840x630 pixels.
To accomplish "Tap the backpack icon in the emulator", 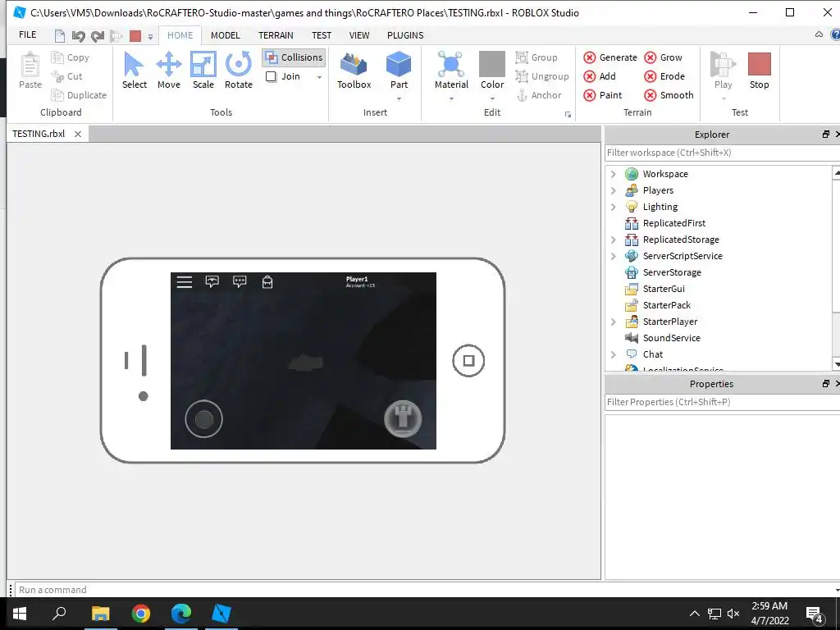I will 267,282.
